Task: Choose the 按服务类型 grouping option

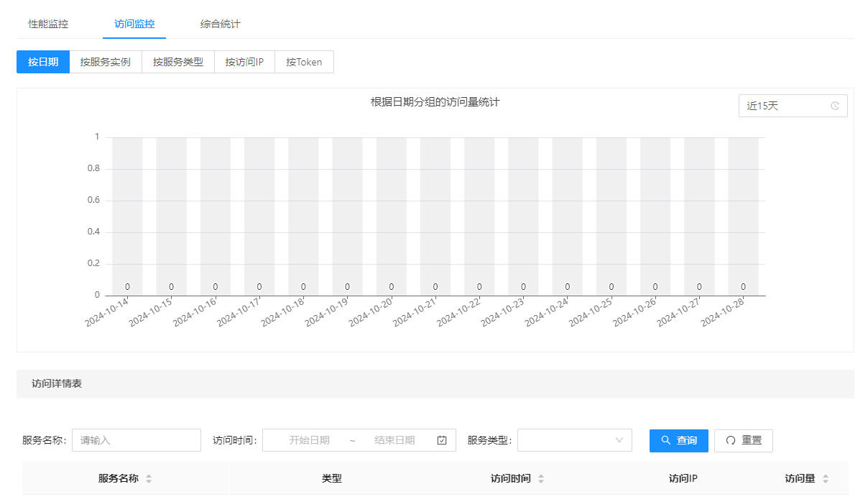Action: 178,62
